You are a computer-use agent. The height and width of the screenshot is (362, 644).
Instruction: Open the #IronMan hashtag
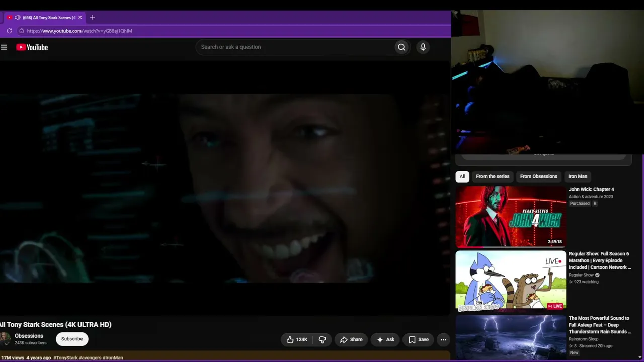113,358
